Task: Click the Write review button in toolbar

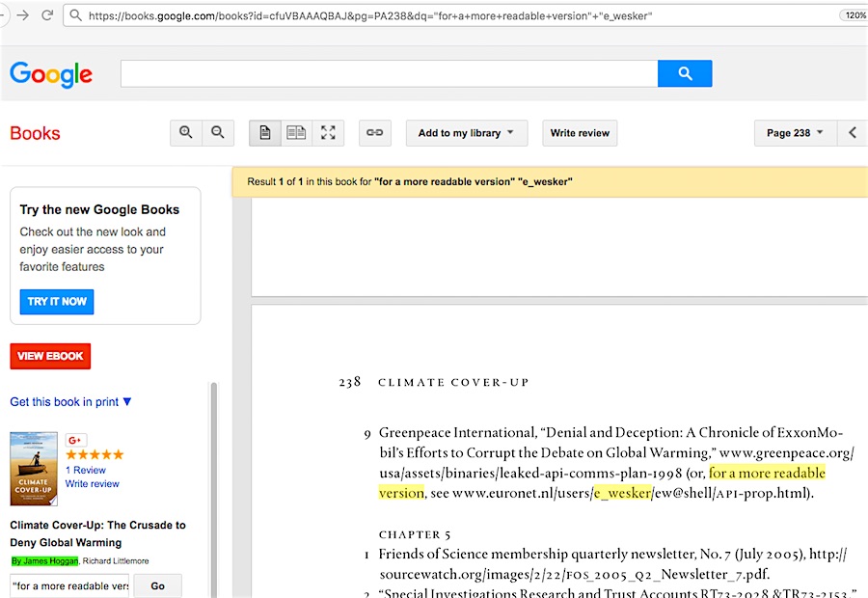Action: click(x=580, y=133)
